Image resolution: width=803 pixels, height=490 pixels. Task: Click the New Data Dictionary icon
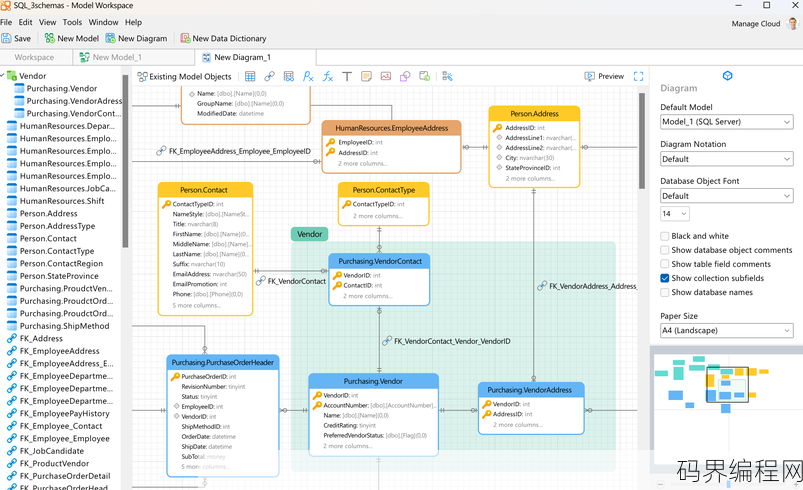[185, 38]
